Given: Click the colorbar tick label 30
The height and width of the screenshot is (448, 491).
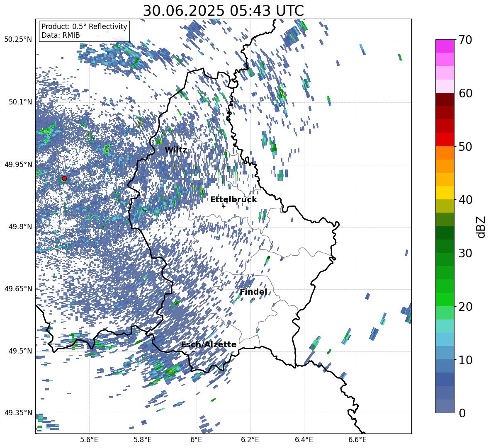Looking at the screenshot, I should pyautogui.click(x=466, y=253).
